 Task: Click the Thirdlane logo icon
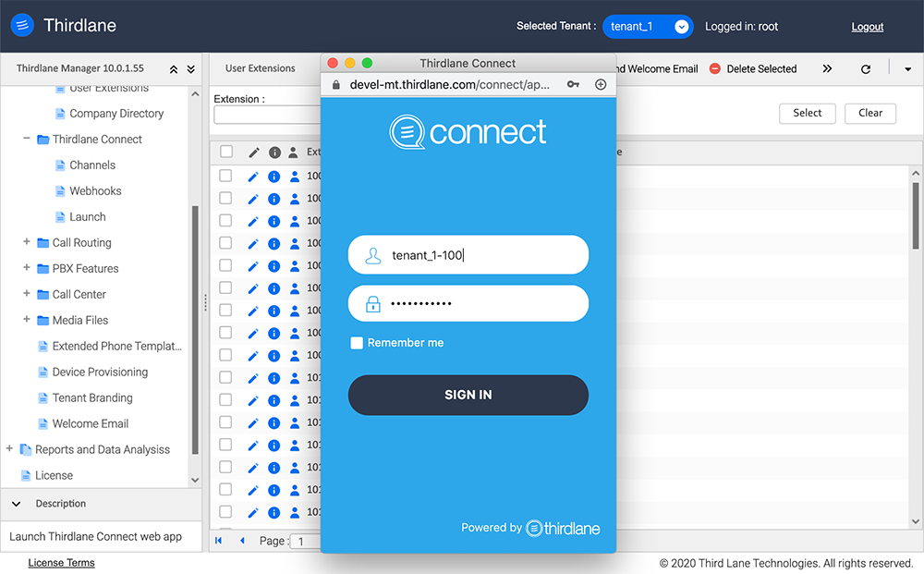point(22,25)
